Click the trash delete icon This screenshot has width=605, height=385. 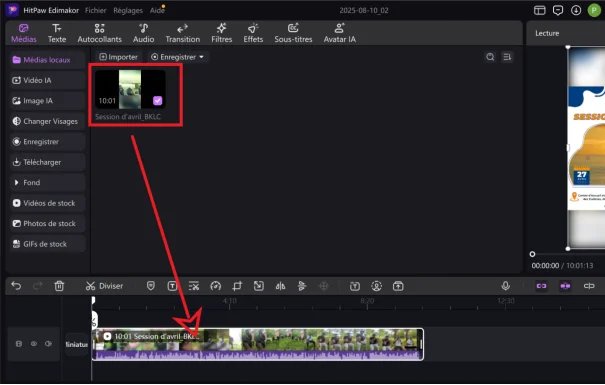(59, 286)
